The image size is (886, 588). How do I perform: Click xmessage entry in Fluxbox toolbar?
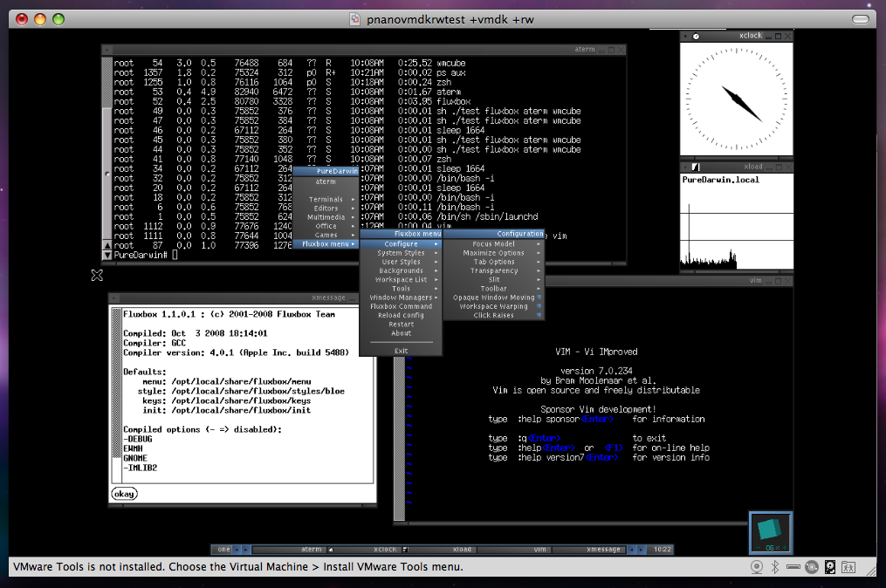[588, 549]
